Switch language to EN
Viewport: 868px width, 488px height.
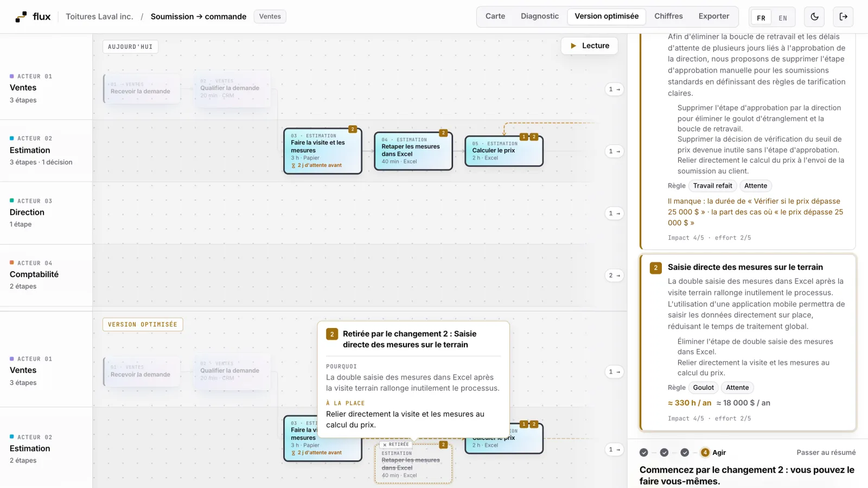783,18
